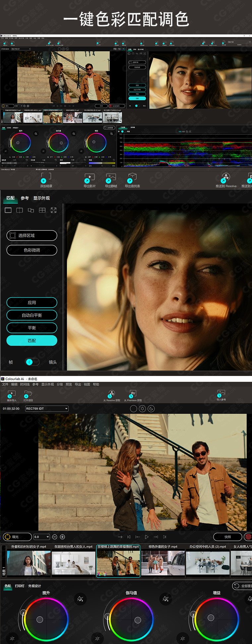The image size is (252, 644).
Task: Click the 自动白平衡 button in enlarged panel
Action: (32, 315)
